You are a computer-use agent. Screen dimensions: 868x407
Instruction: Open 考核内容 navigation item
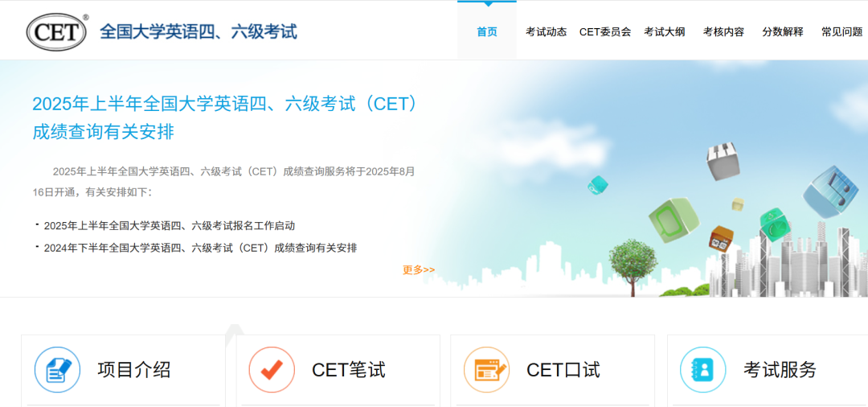(723, 32)
